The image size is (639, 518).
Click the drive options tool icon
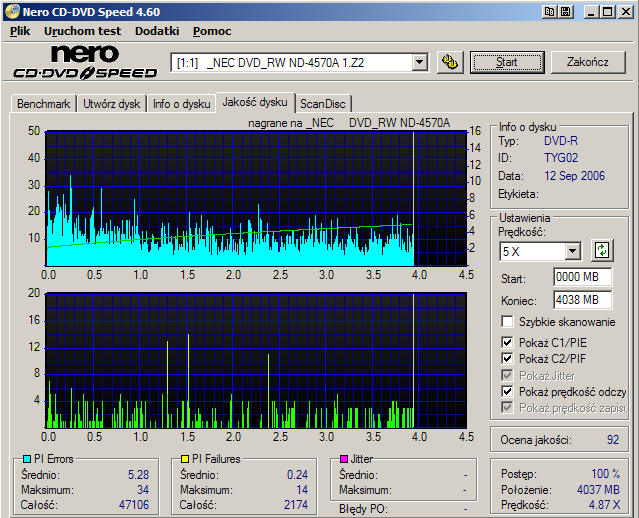coord(450,62)
